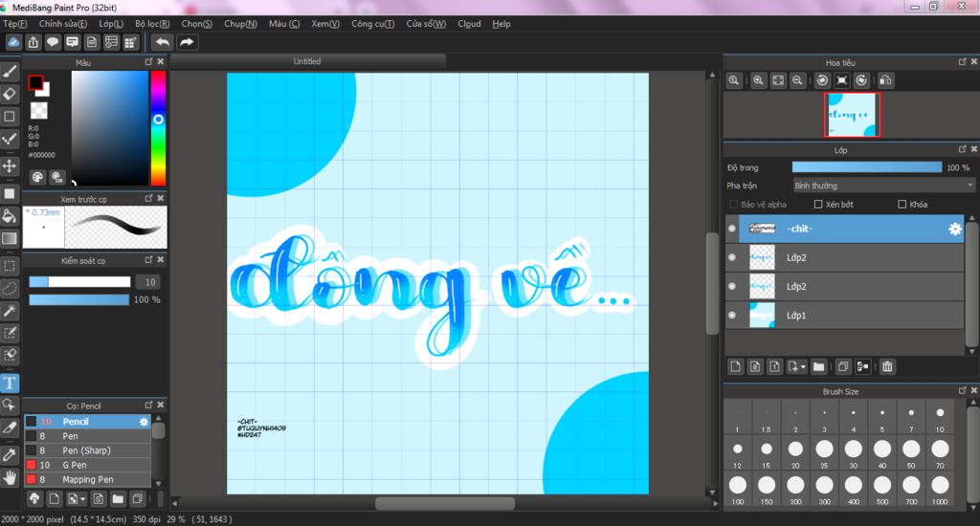Open the Tệp menu

point(15,24)
